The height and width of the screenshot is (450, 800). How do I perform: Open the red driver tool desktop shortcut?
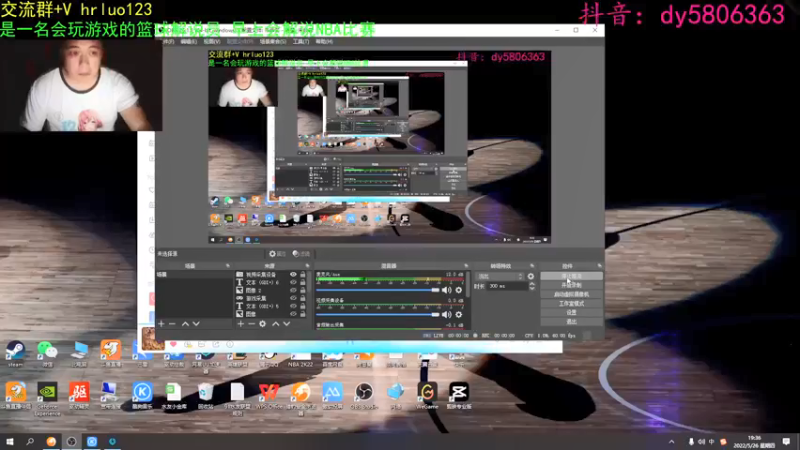79,396
